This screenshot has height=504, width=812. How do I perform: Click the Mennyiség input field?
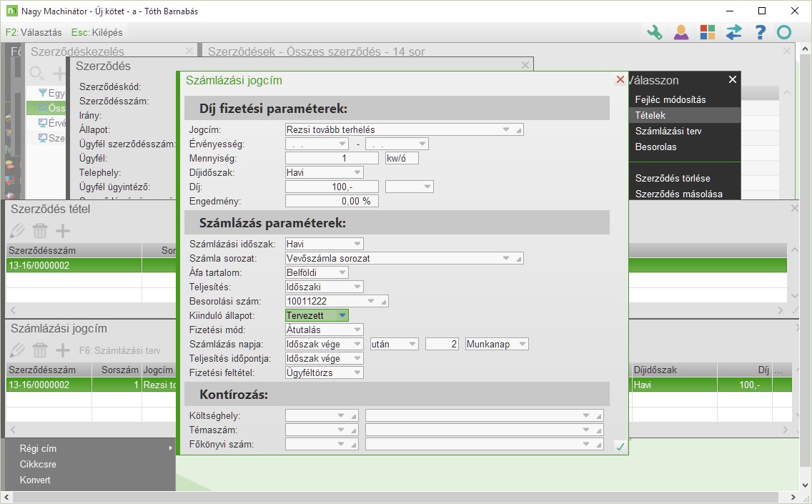click(332, 158)
